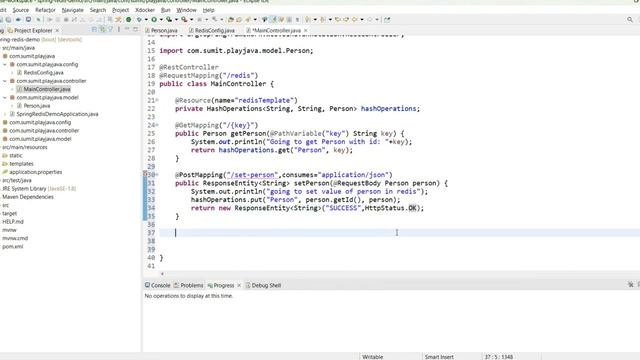Select Maven Dependencies entry

27,197
